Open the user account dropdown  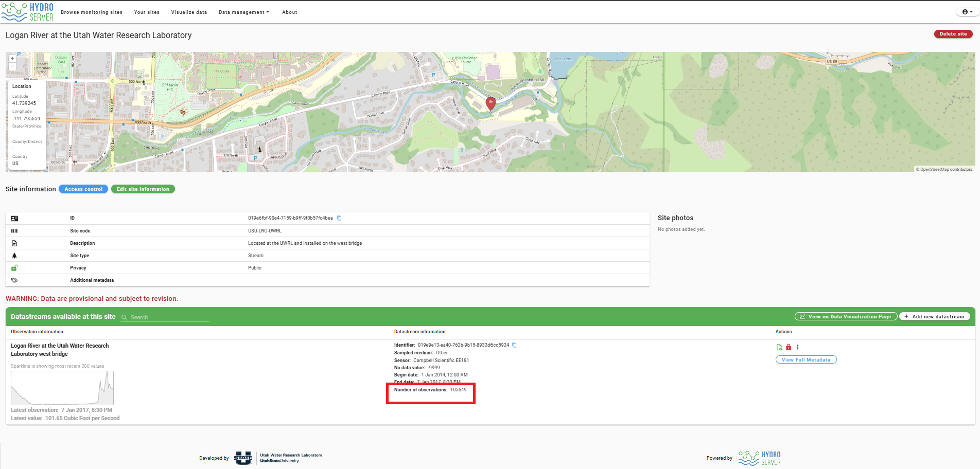[x=967, y=12]
